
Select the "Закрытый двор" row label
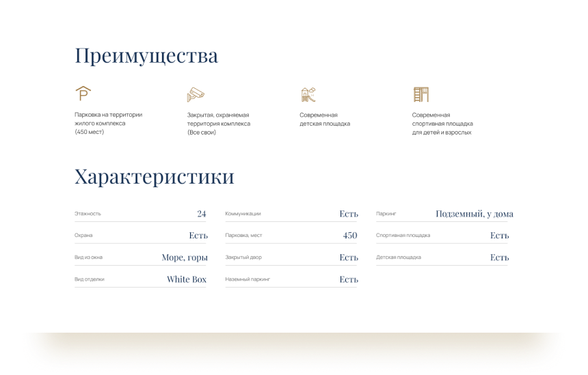243,258
